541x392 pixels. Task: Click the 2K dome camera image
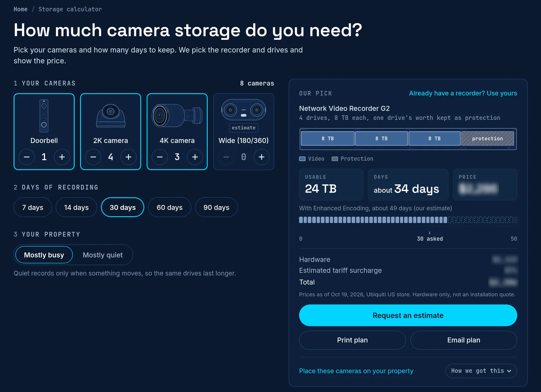pos(111,116)
